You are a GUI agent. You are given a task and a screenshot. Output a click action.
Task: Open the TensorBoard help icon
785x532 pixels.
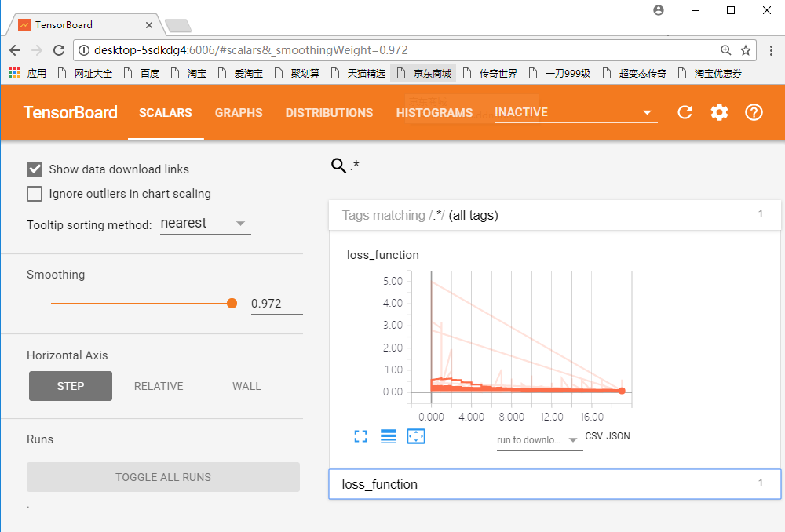[754, 112]
